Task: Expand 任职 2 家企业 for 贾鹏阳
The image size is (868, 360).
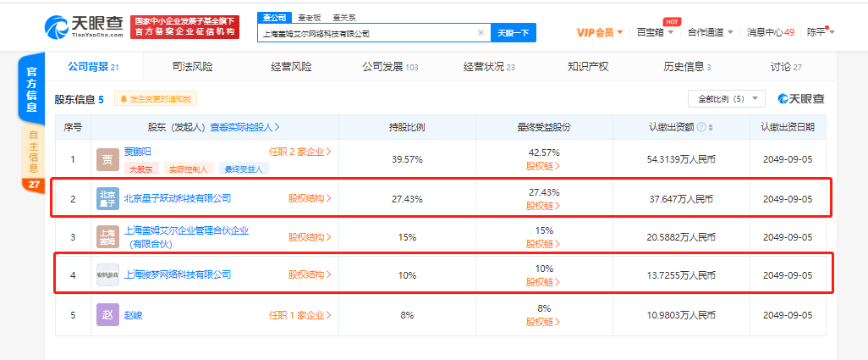Action: (300, 152)
